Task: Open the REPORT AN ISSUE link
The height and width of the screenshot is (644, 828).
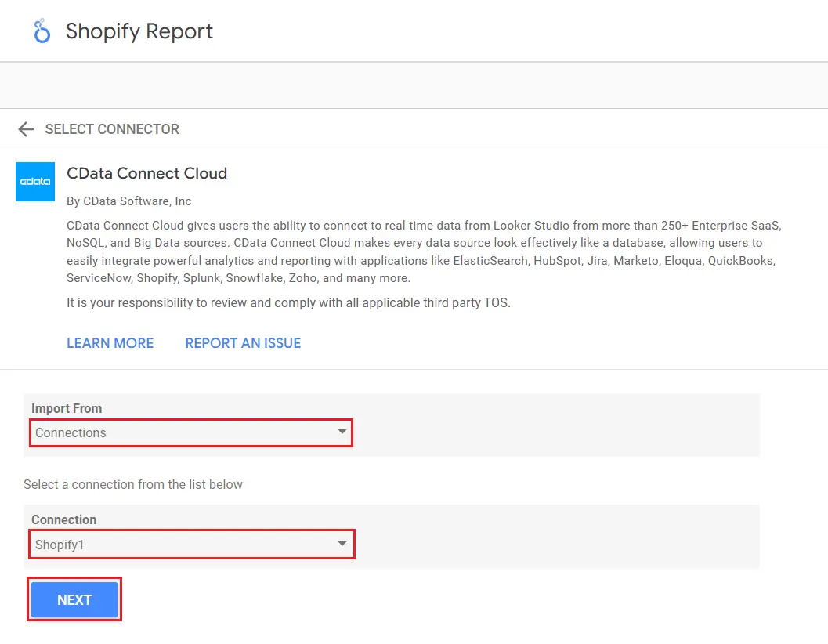Action: (243, 342)
